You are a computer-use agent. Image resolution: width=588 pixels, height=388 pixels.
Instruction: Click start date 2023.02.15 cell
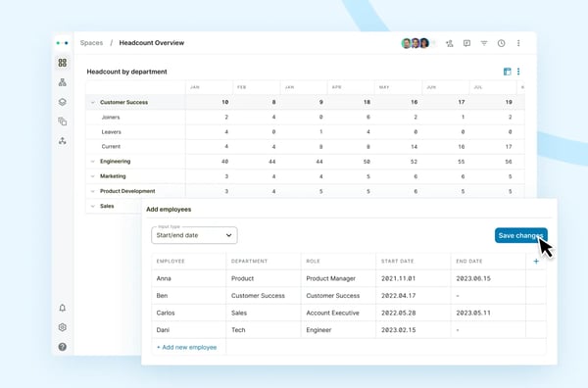[x=414, y=330]
